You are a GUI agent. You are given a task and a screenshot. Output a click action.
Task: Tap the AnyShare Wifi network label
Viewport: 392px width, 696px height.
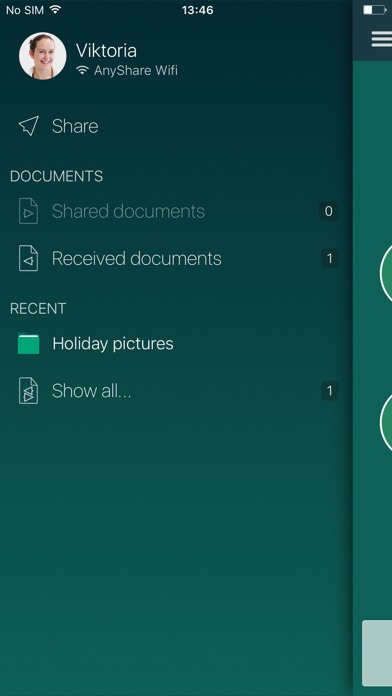click(x=136, y=71)
